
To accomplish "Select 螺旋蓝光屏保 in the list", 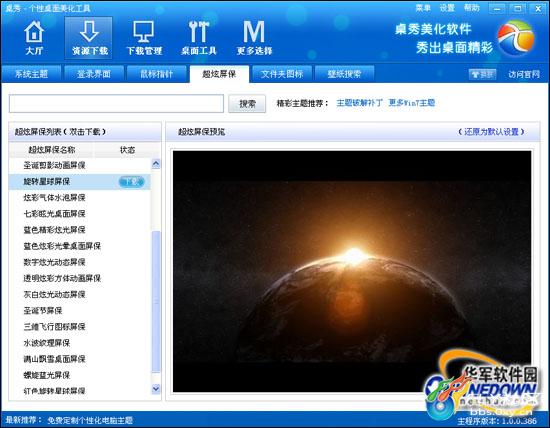I will tap(80, 375).
